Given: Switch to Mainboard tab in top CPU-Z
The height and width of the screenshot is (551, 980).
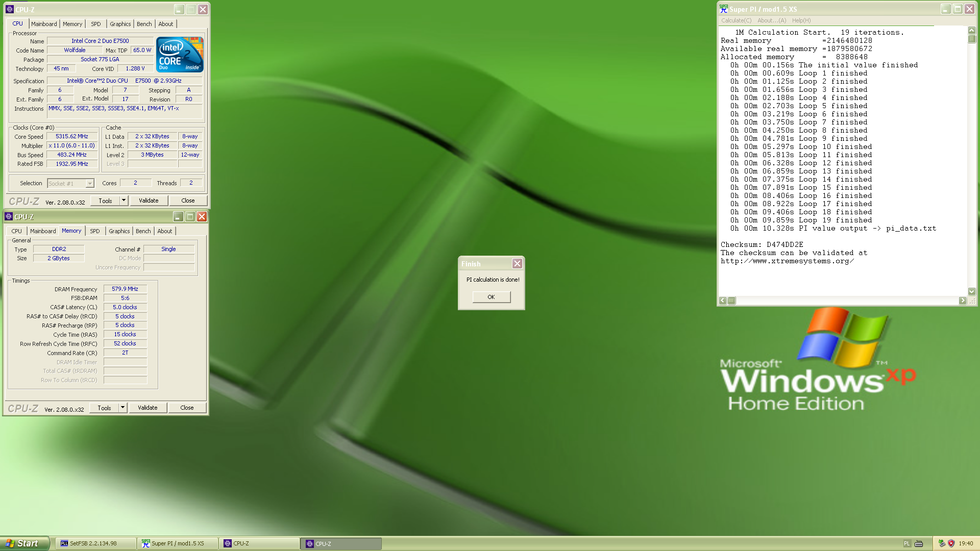Looking at the screenshot, I should click(44, 24).
